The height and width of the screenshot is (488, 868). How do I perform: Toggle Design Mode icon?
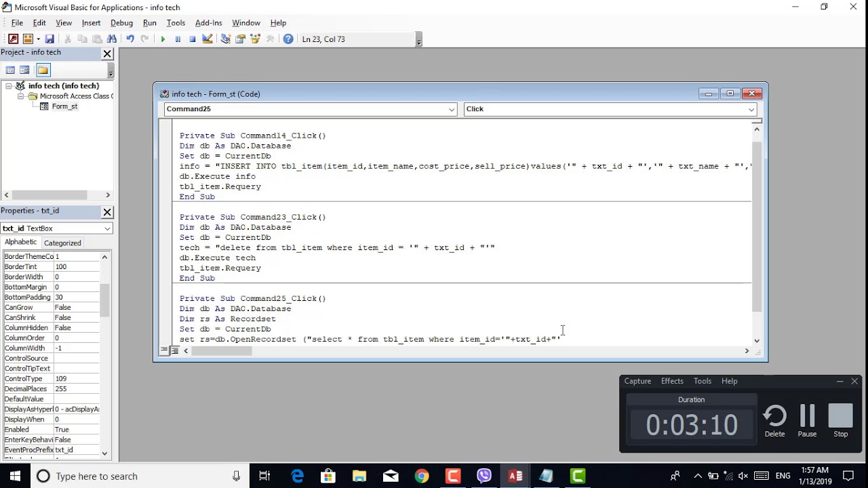coord(208,39)
